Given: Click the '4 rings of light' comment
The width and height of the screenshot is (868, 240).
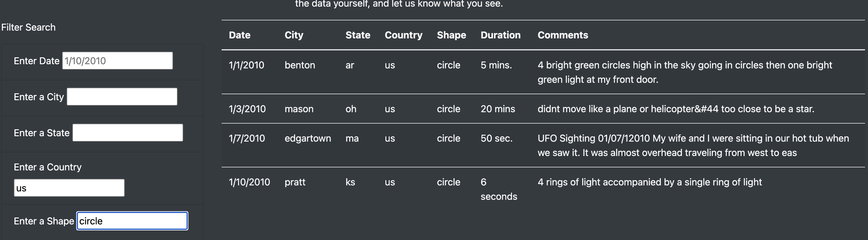Looking at the screenshot, I should [x=650, y=182].
